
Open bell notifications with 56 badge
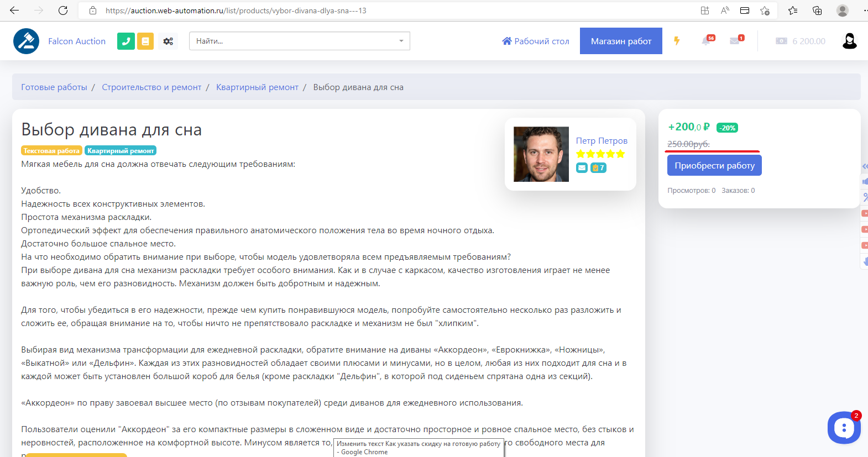(707, 41)
